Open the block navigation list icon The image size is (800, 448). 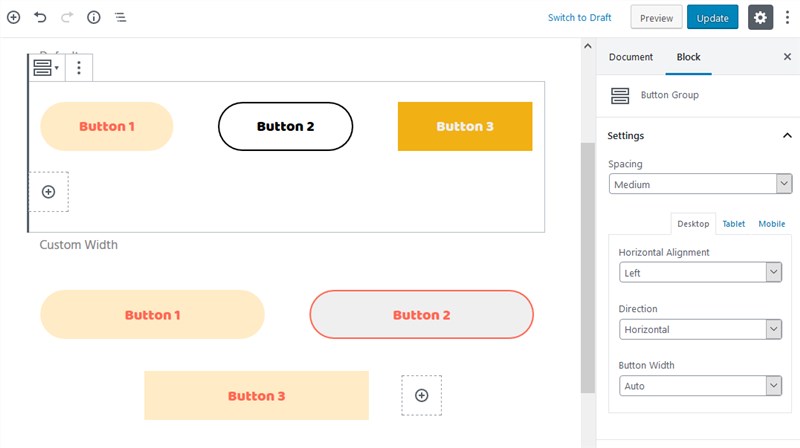coord(120,17)
